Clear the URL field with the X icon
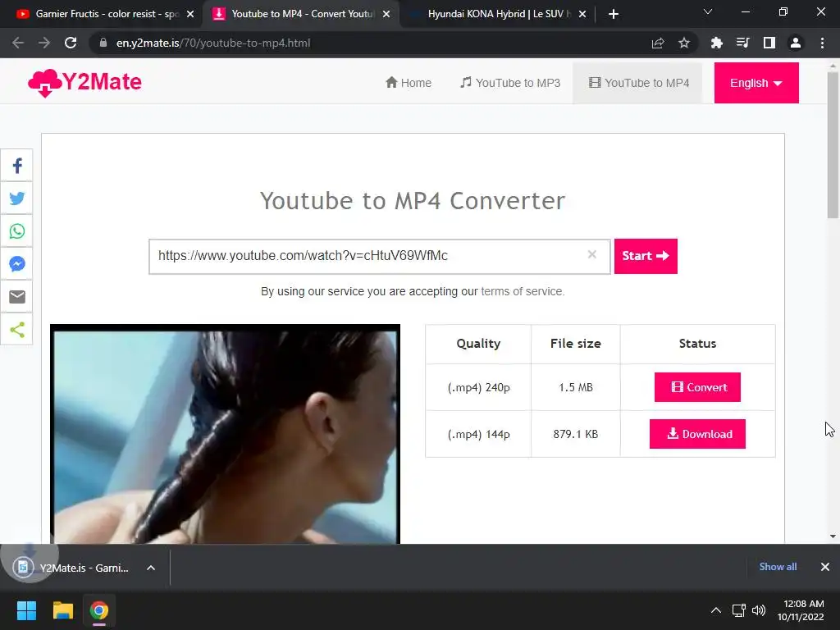 pyautogui.click(x=592, y=254)
